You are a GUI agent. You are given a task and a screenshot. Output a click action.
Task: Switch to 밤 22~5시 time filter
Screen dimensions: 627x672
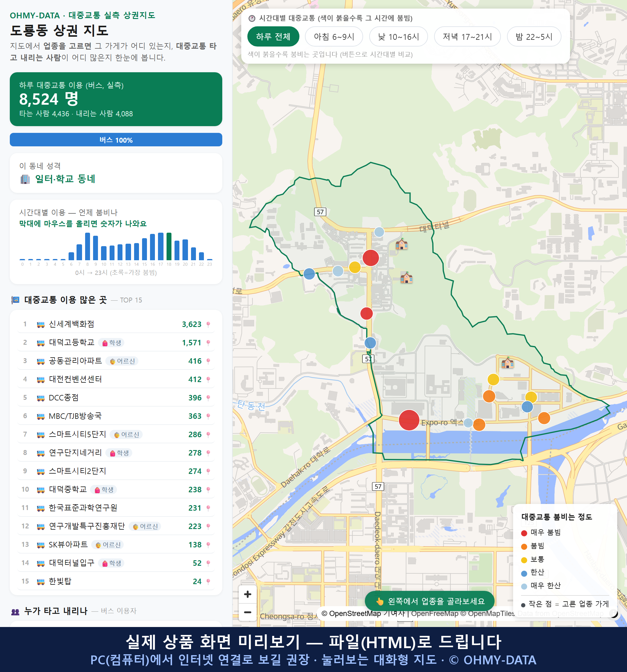534,36
